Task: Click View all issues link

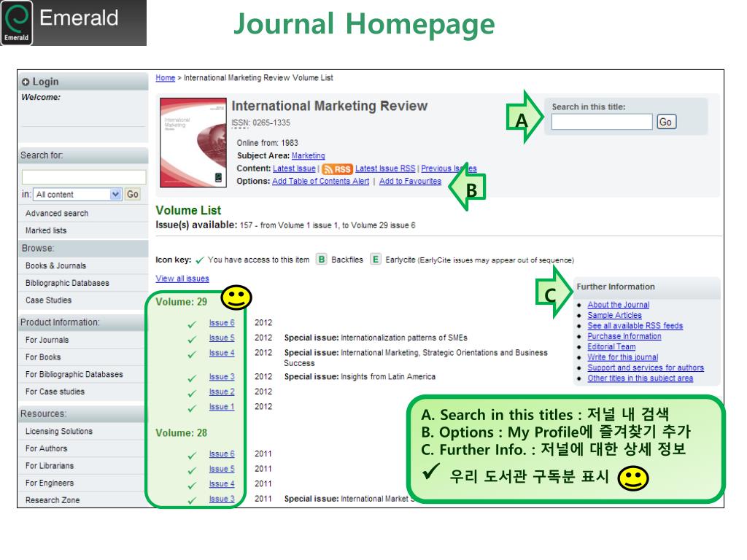Action: (x=182, y=279)
